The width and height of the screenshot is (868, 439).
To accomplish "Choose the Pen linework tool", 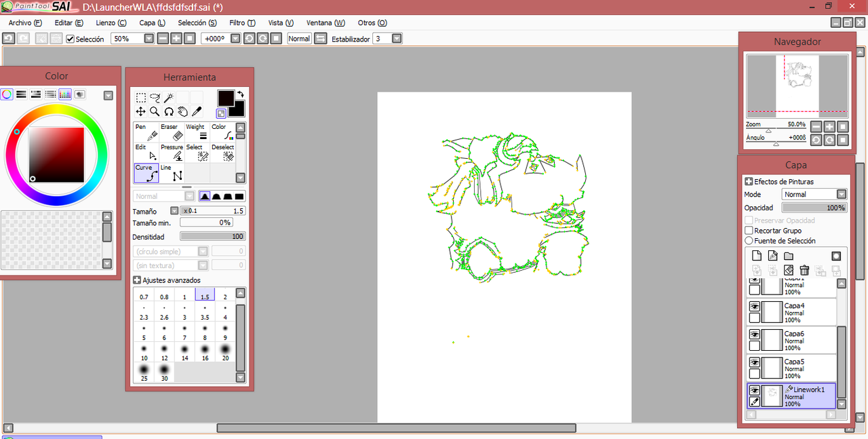I will pyautogui.click(x=146, y=132).
